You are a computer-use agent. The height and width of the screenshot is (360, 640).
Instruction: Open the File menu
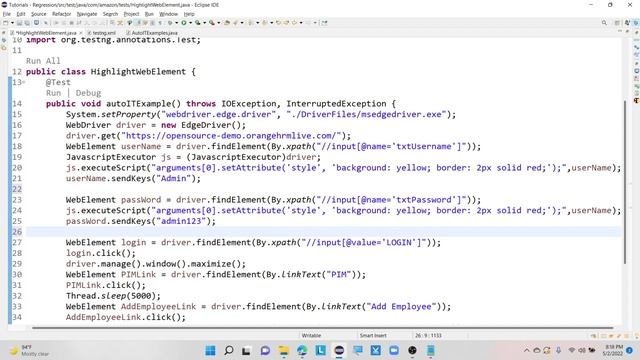[7, 14]
